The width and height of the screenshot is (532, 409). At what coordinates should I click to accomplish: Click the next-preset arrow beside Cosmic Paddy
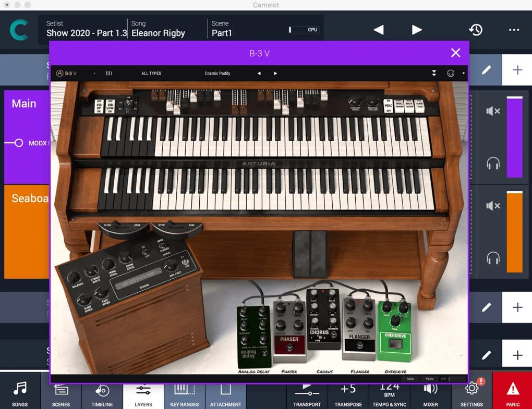(275, 73)
